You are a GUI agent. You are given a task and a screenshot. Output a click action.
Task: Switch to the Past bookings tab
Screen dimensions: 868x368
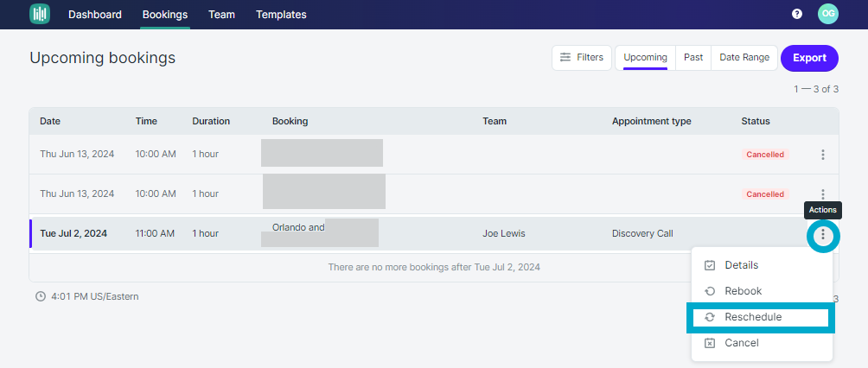point(693,58)
